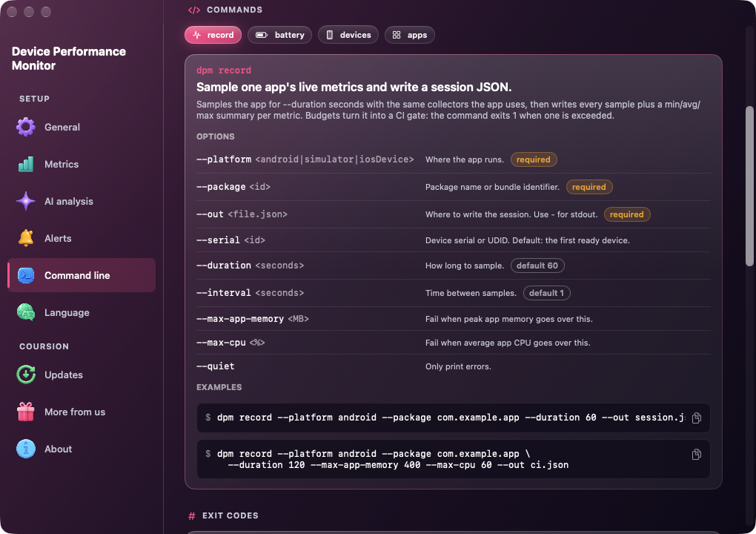Switch to the apps command tab
The height and width of the screenshot is (534, 756).
[409, 35]
